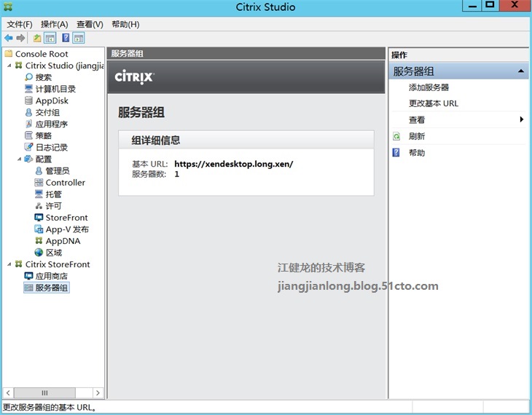Click 添加服务器 action
The width and height of the screenshot is (532, 415).
[x=429, y=87]
